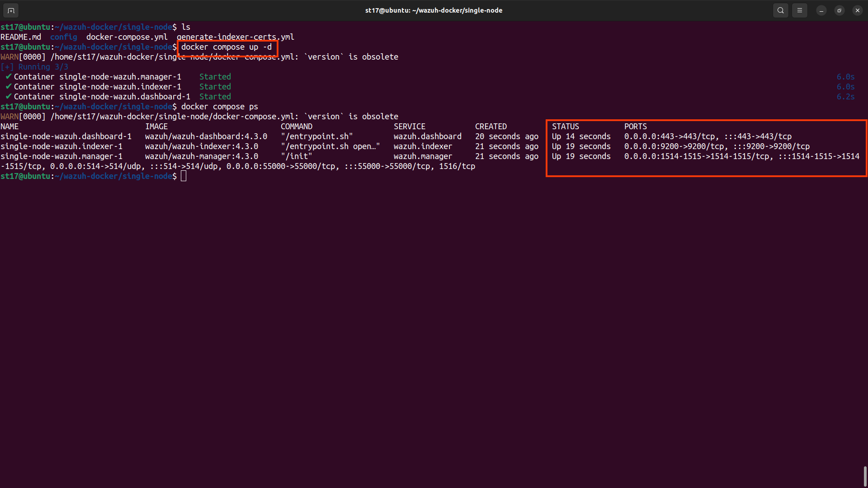
Task: Click the terminal cursor at last prompt
Action: (184, 176)
